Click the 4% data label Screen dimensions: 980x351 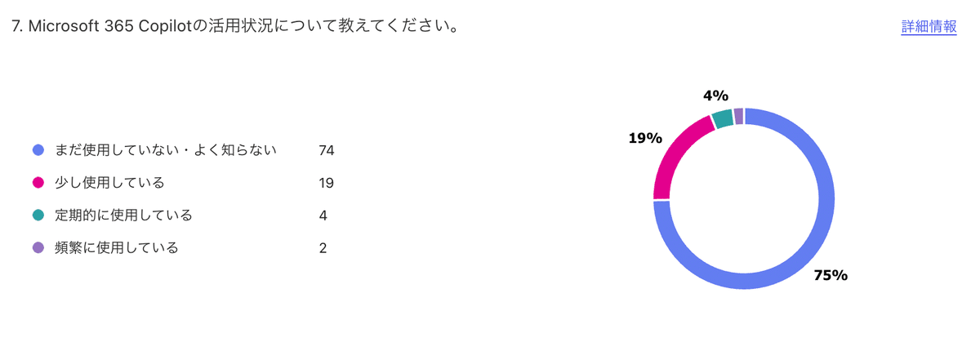pos(715,96)
